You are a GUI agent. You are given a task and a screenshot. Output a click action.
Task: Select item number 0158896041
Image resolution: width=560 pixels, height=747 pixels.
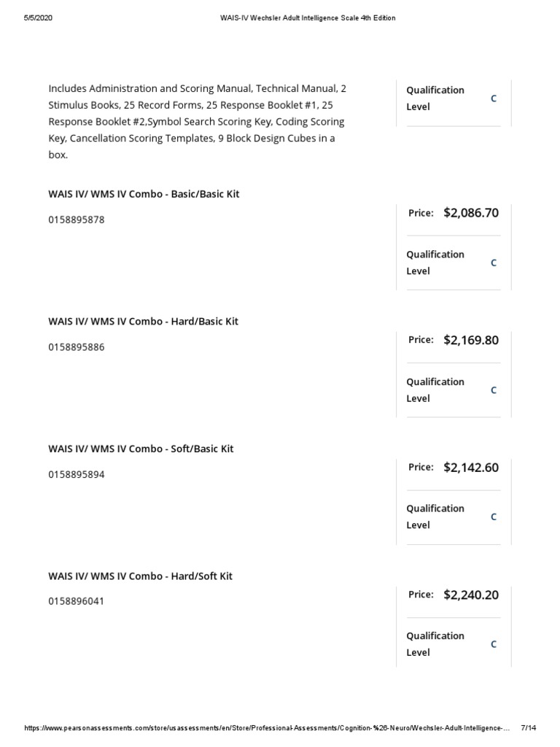77,602
